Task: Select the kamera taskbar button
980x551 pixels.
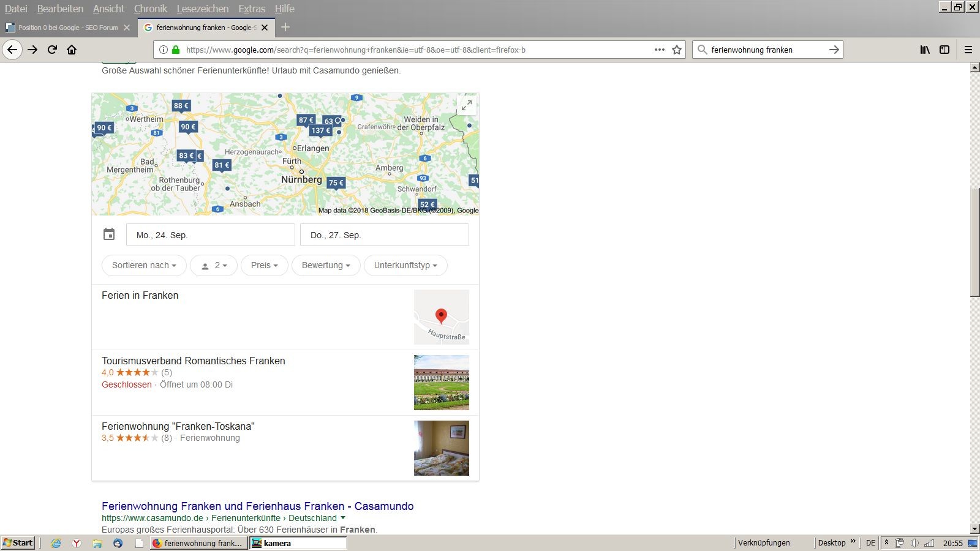Action: tap(298, 543)
